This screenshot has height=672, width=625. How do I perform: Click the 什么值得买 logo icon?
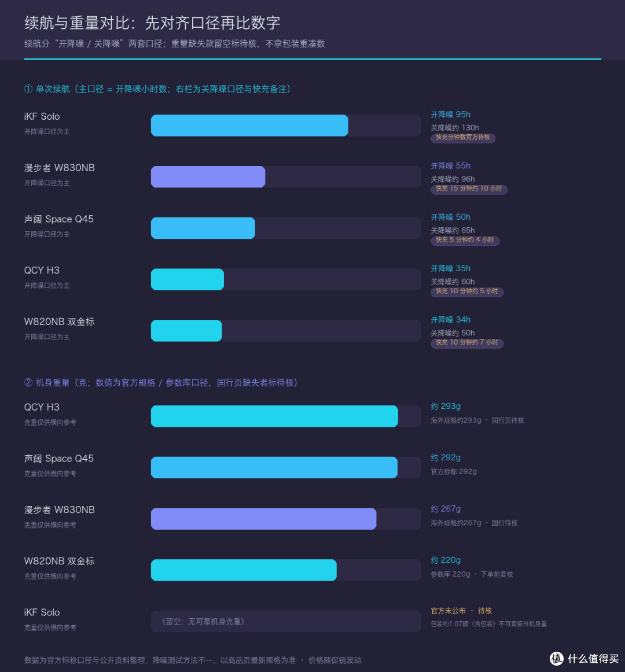coord(556,658)
